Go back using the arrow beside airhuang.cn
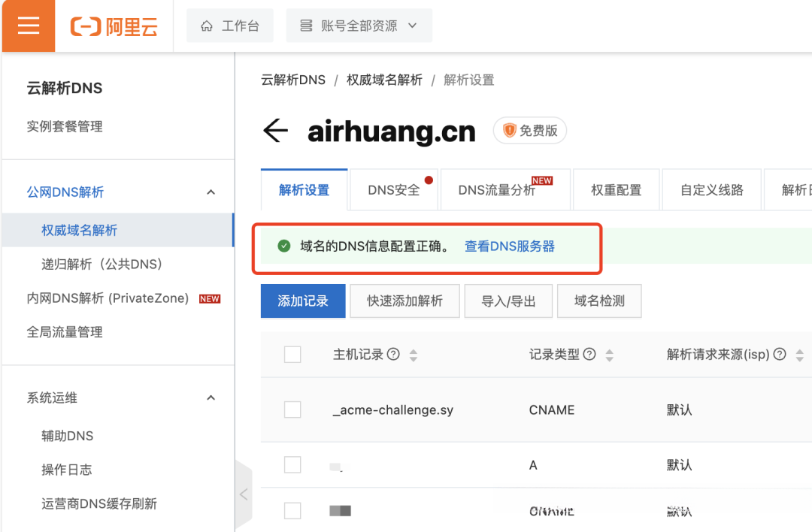The height and width of the screenshot is (532, 812). [x=275, y=131]
